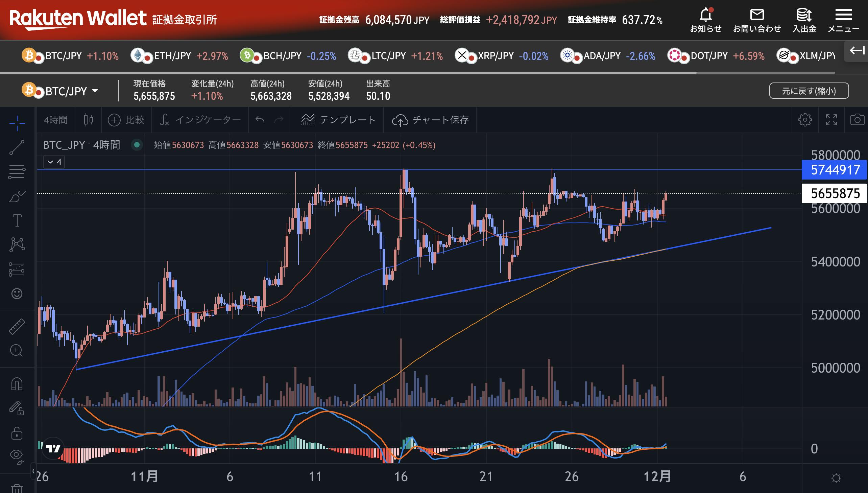Select the brush drawing tool
The image size is (868, 493).
point(17,196)
